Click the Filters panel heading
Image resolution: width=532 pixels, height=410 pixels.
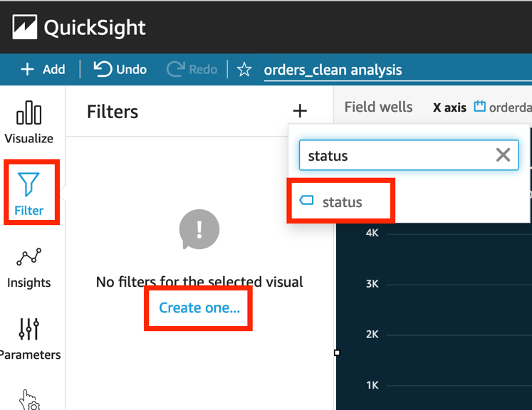[x=113, y=112]
